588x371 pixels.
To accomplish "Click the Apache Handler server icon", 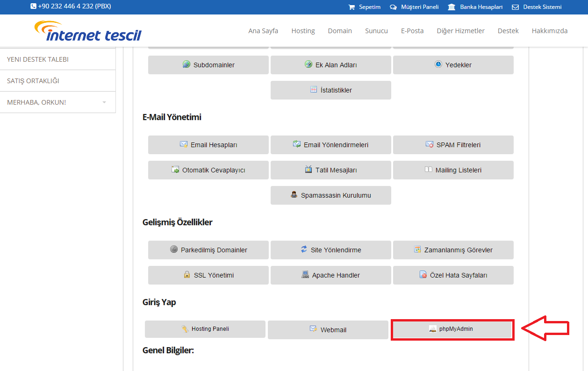I will pos(305,275).
